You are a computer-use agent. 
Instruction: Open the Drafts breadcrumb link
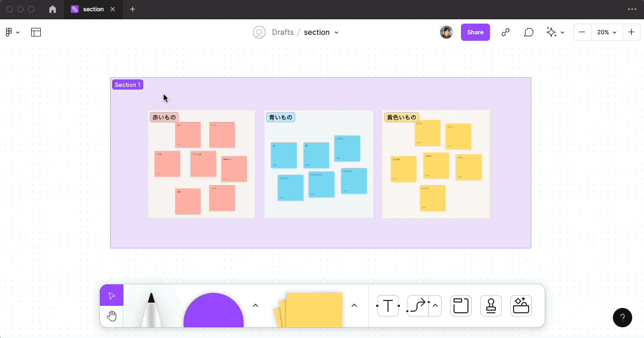[282, 32]
